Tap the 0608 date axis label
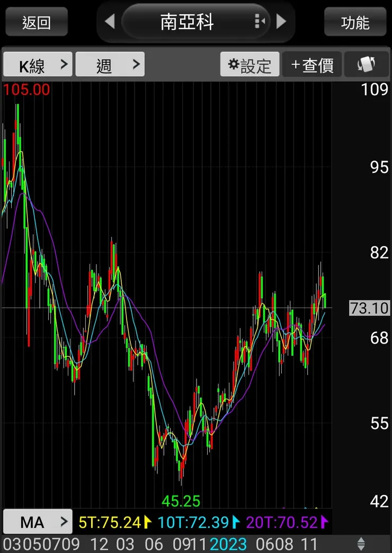 point(274,544)
